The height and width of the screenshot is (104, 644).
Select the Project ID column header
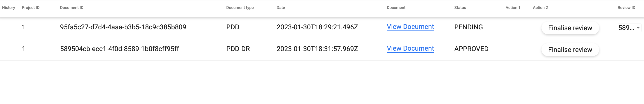tap(30, 8)
